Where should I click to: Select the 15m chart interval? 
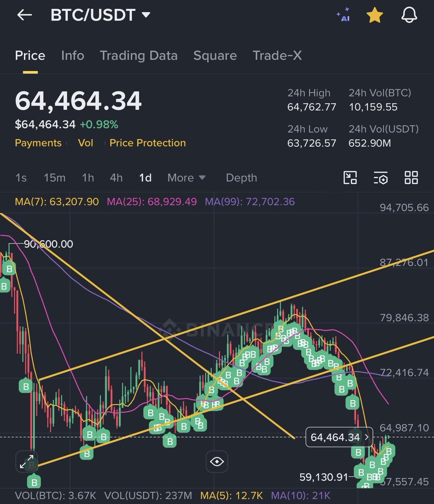point(55,178)
